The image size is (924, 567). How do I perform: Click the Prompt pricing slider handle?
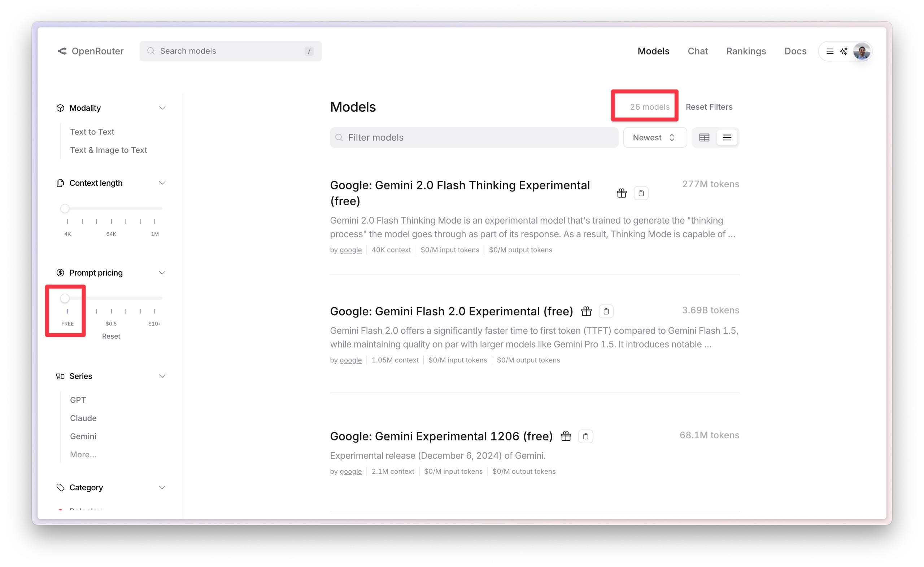tap(65, 298)
